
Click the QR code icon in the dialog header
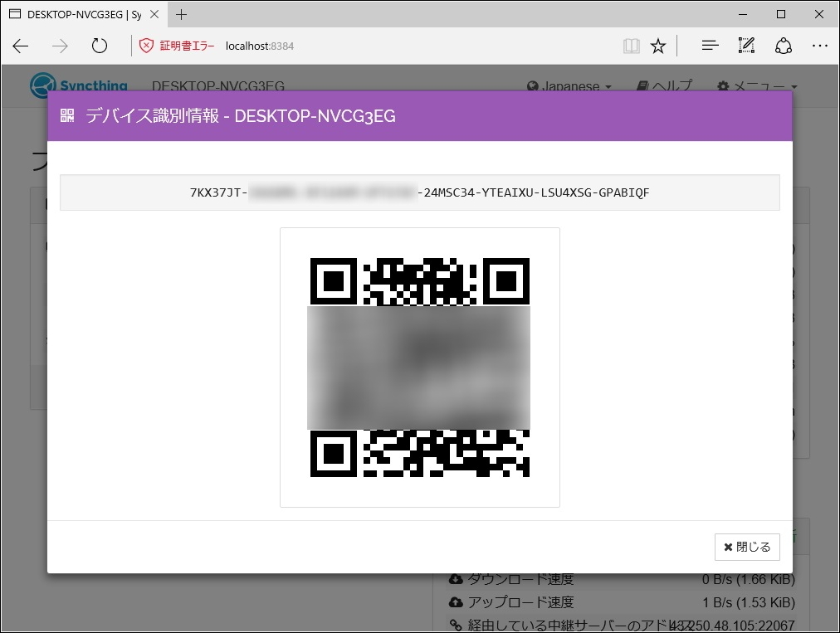[x=66, y=117]
